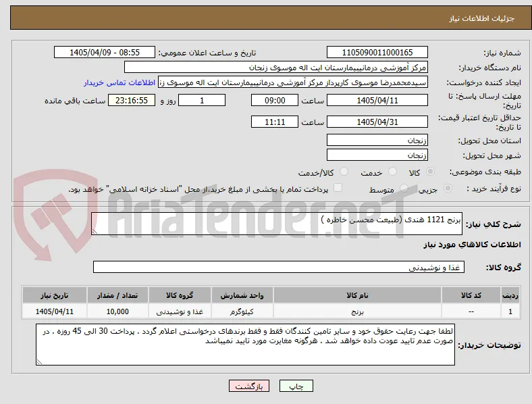This screenshot has height=404, width=532.
Task: Click the کد کالا column header
Action: 471,295
